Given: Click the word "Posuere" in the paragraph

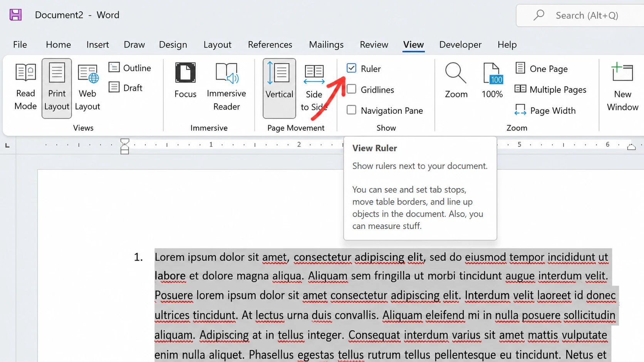Looking at the screenshot, I should click(x=173, y=295).
